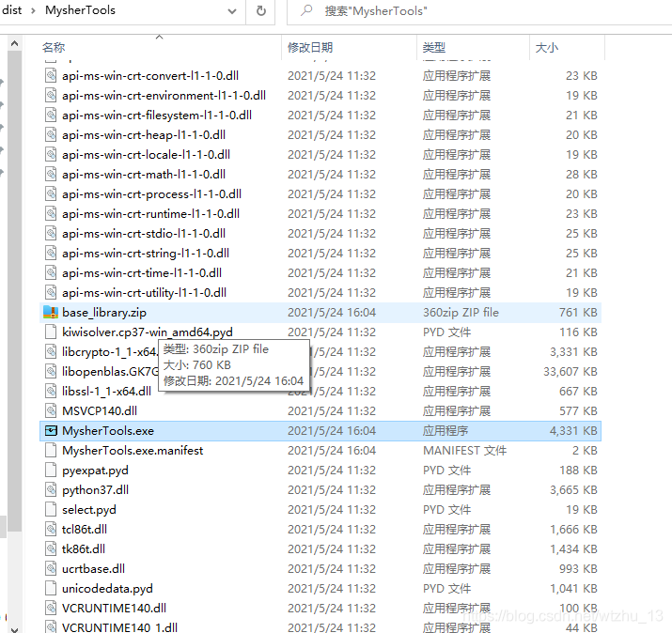Image resolution: width=672 pixels, height=633 pixels.
Task: Click the MysherTools.exe application icon
Action: pos(51,431)
